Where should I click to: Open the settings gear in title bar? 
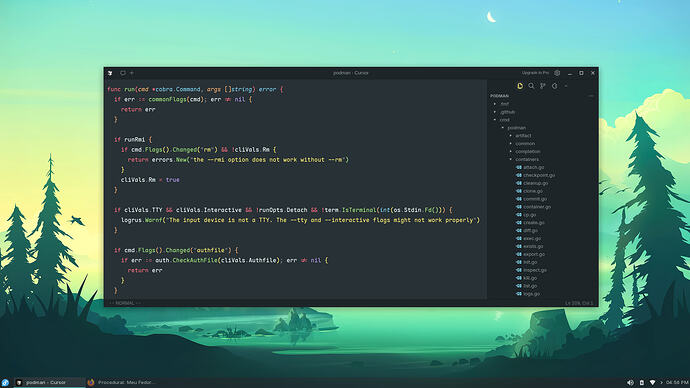pos(557,73)
